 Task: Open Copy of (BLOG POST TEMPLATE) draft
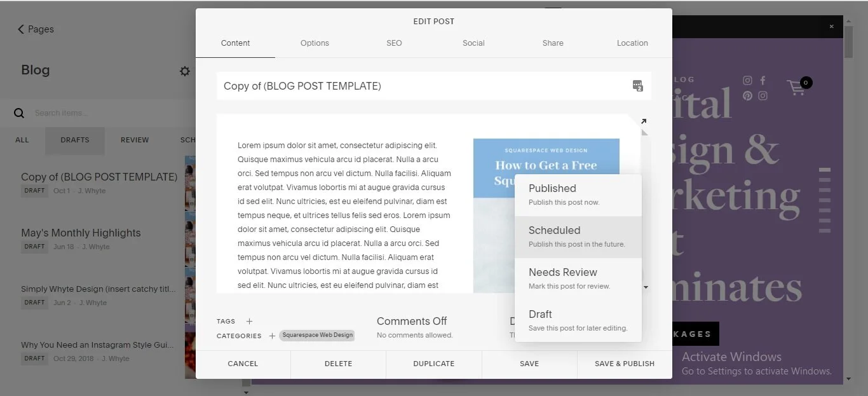[99, 183]
